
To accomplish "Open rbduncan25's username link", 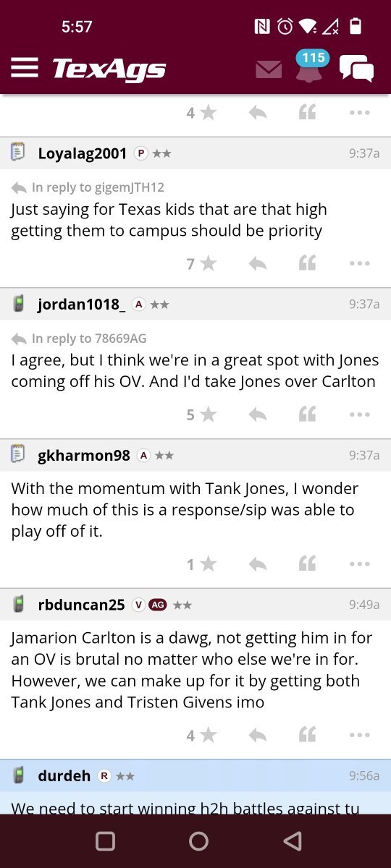I will [81, 605].
